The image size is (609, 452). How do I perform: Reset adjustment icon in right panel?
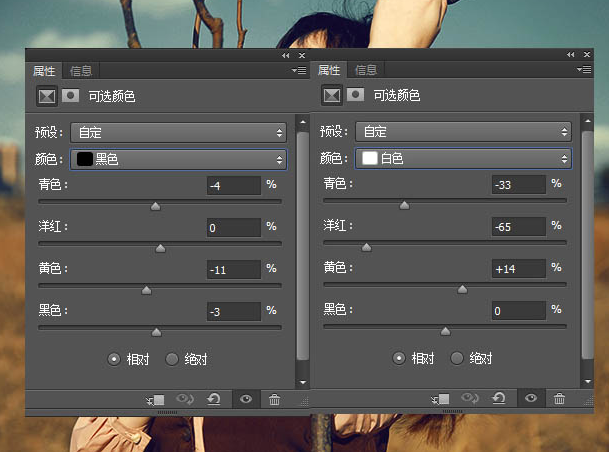pos(499,398)
